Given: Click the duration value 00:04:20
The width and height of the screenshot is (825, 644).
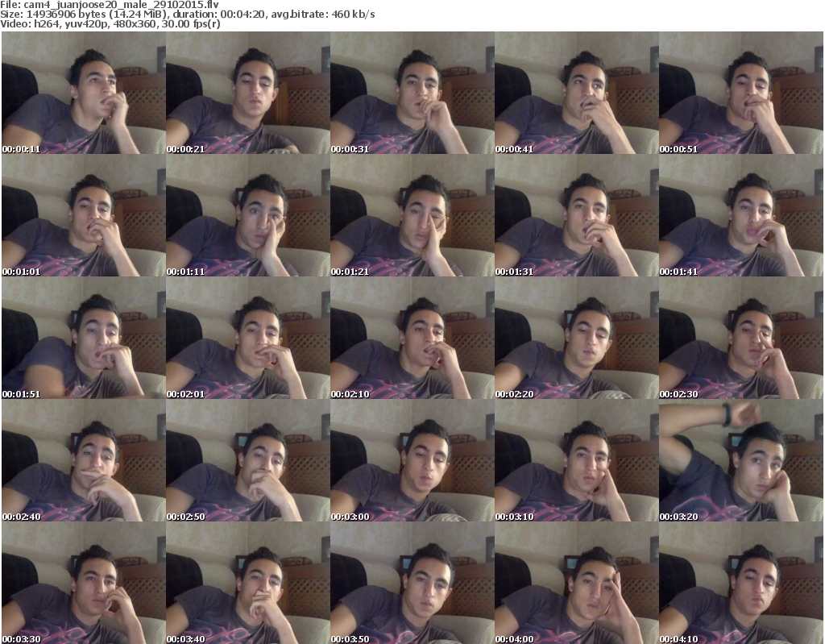Looking at the screenshot, I should (x=240, y=15).
